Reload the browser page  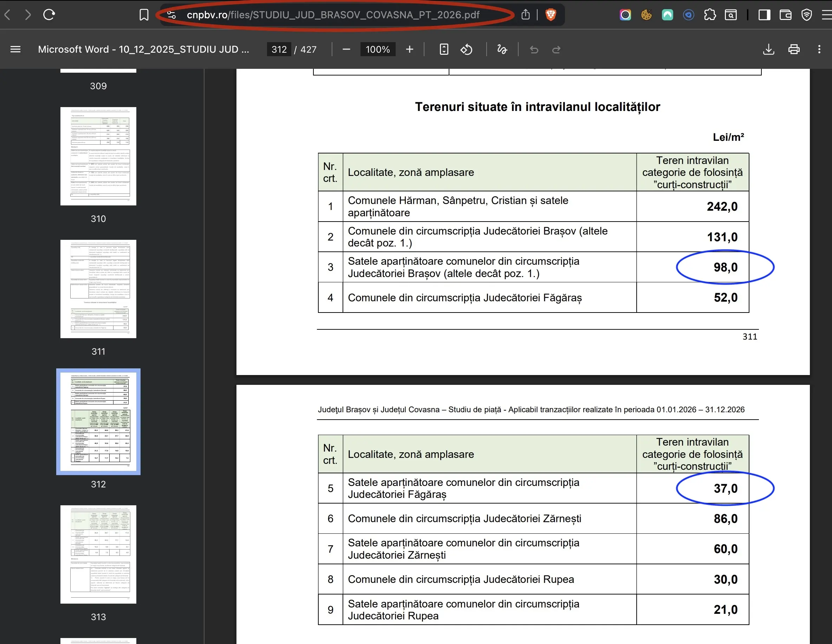[49, 15]
